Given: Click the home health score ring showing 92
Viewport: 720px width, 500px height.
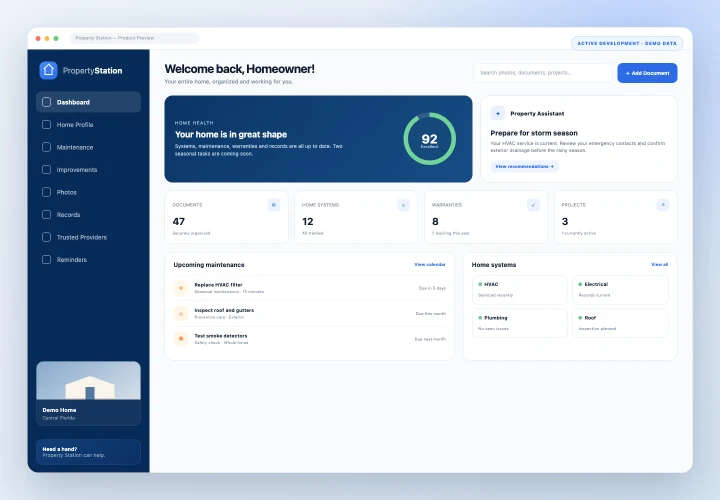Looking at the screenshot, I should coord(429,139).
